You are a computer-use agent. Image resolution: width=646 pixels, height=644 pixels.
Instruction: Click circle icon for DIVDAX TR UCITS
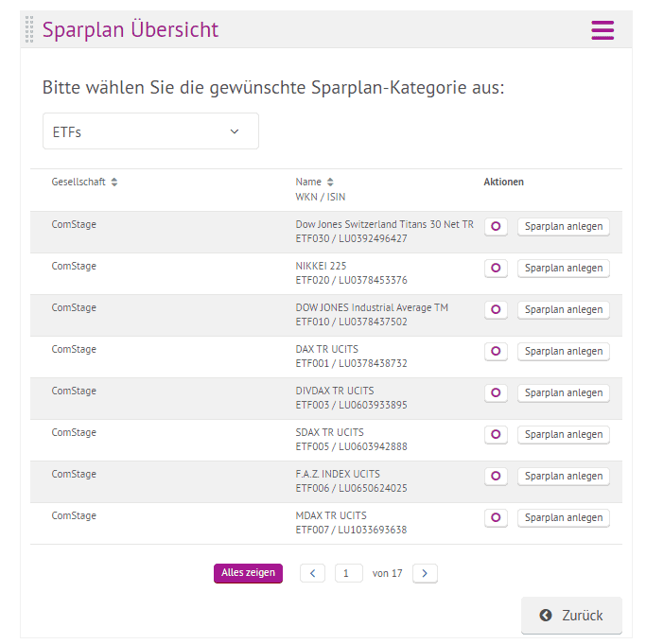pos(496,393)
